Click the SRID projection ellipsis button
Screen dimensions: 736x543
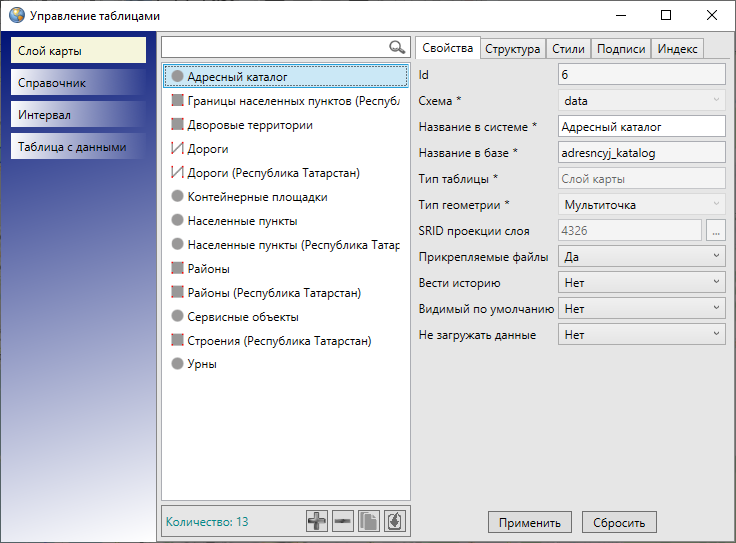[715, 231]
